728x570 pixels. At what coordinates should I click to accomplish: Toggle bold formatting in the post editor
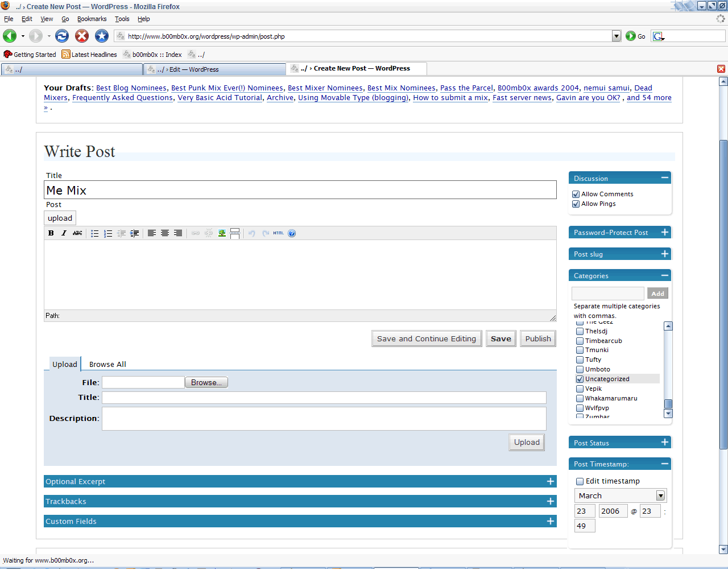(51, 233)
